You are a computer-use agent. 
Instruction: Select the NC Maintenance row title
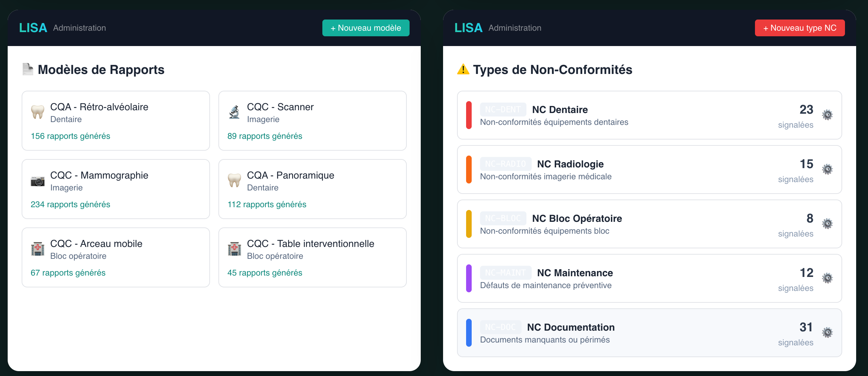(x=575, y=273)
